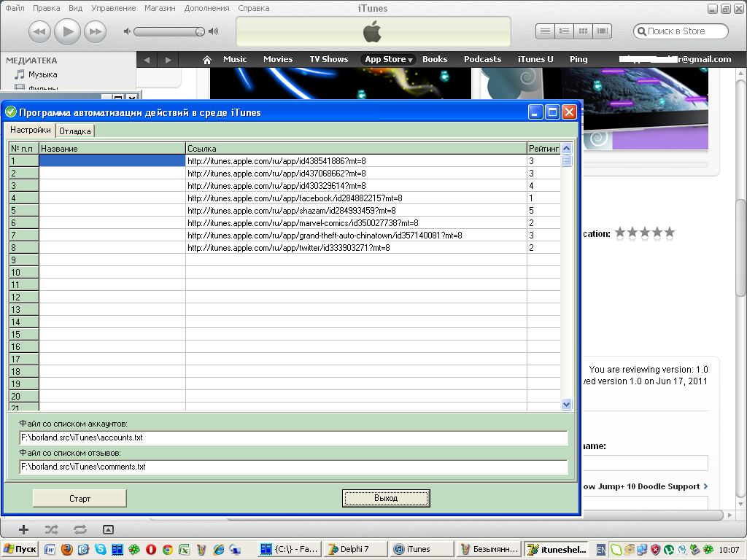Screen dimensions: 747x560
Task: Open the Магазин menu
Action: (160, 8)
